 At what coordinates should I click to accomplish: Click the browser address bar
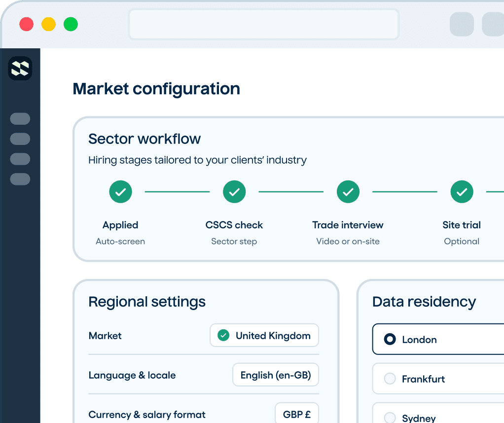click(263, 24)
